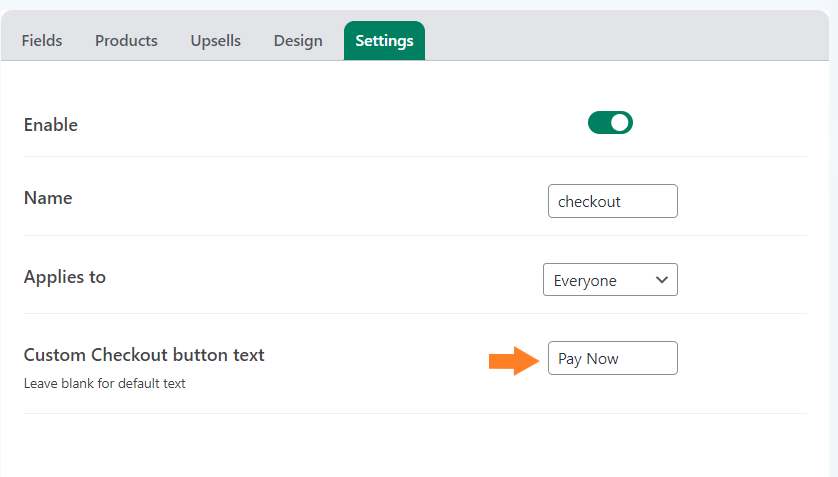Click the Applies to label
This screenshot has width=838, height=477.
click(65, 277)
